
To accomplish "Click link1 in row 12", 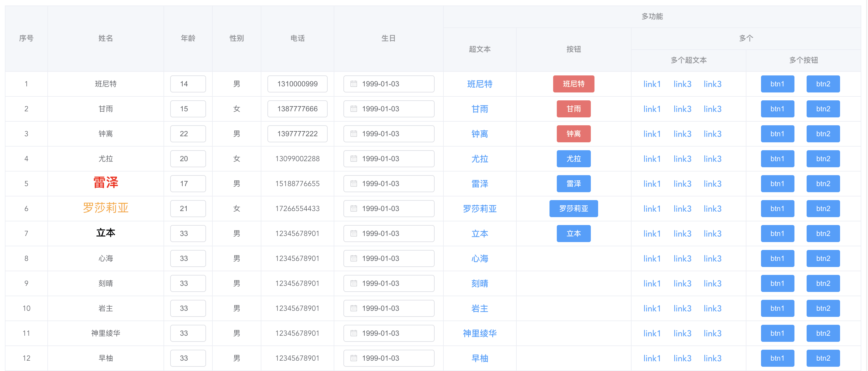I will coord(652,359).
